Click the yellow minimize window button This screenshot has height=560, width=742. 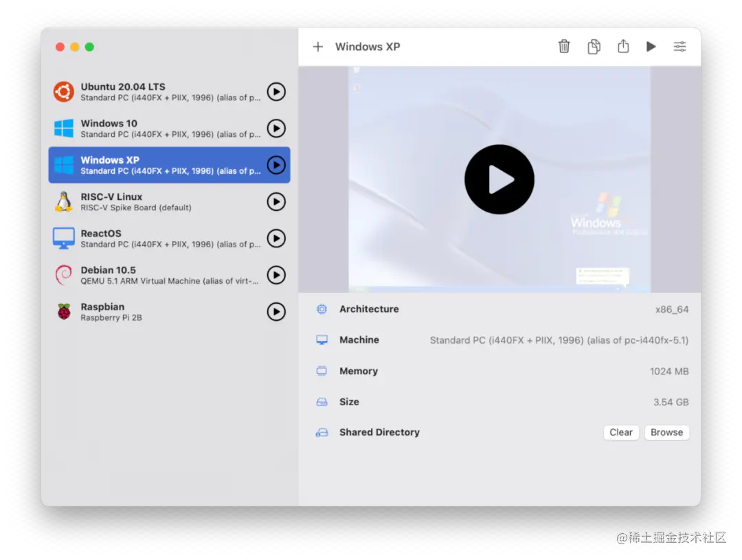75,47
